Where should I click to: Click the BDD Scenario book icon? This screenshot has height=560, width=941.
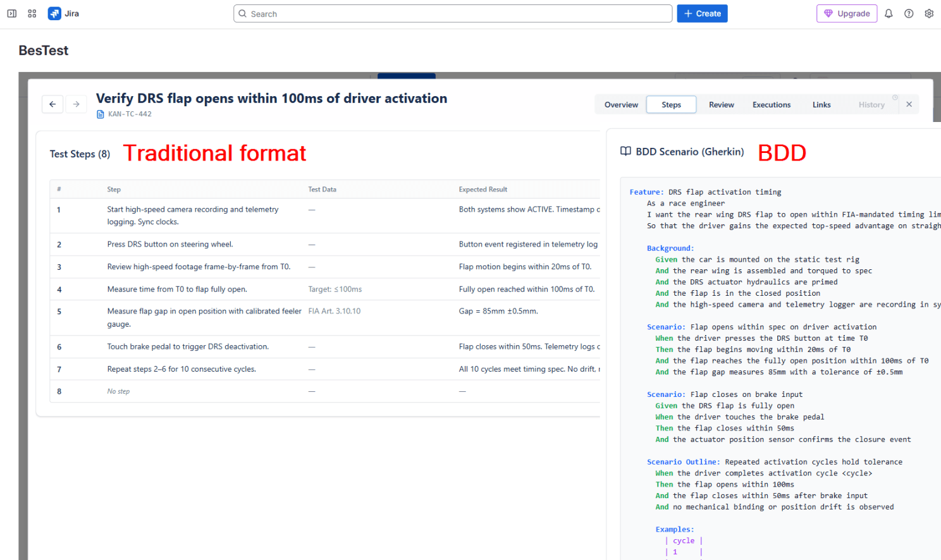coord(625,151)
